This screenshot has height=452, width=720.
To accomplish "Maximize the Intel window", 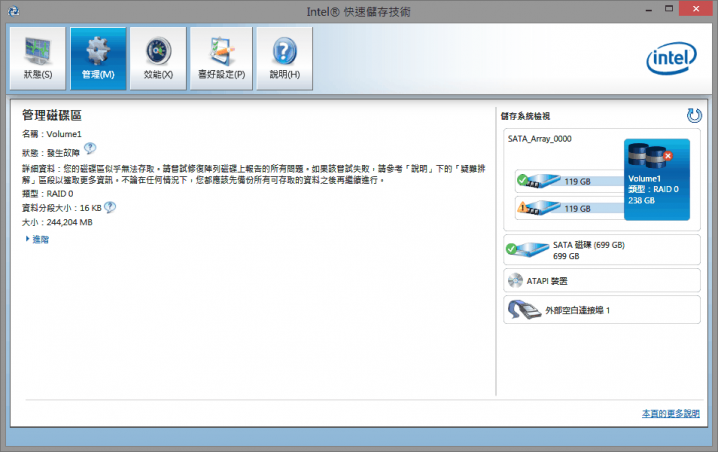I will [x=669, y=9].
